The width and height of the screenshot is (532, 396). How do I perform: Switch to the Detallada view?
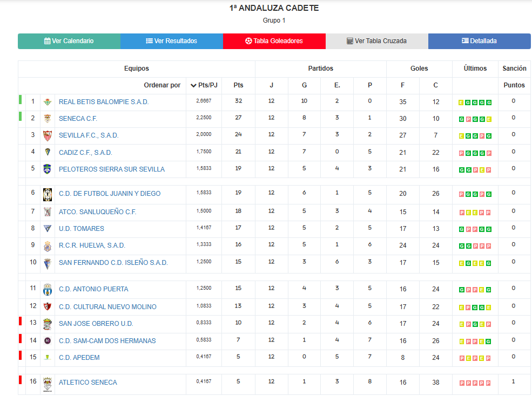click(480, 41)
